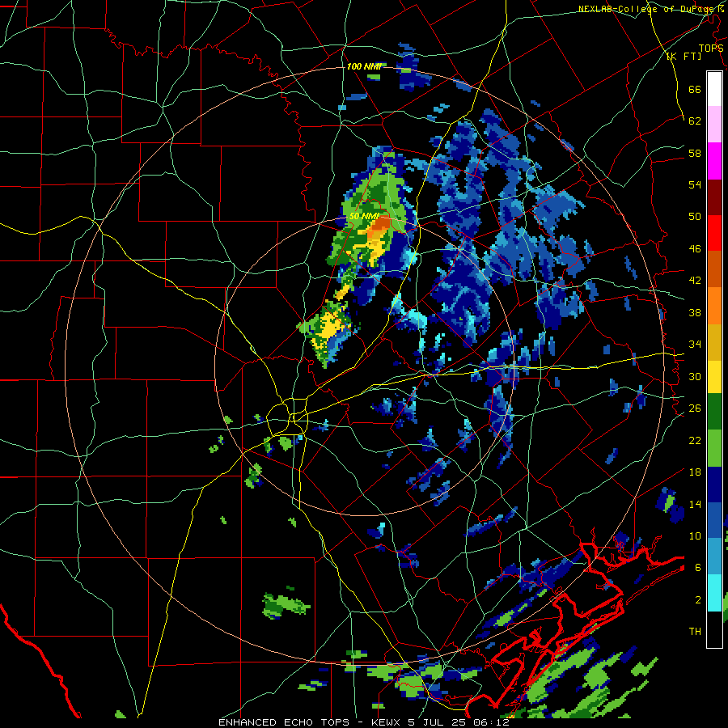The image size is (728, 728).
Task: Click legend value "22"
Action: (x=695, y=440)
